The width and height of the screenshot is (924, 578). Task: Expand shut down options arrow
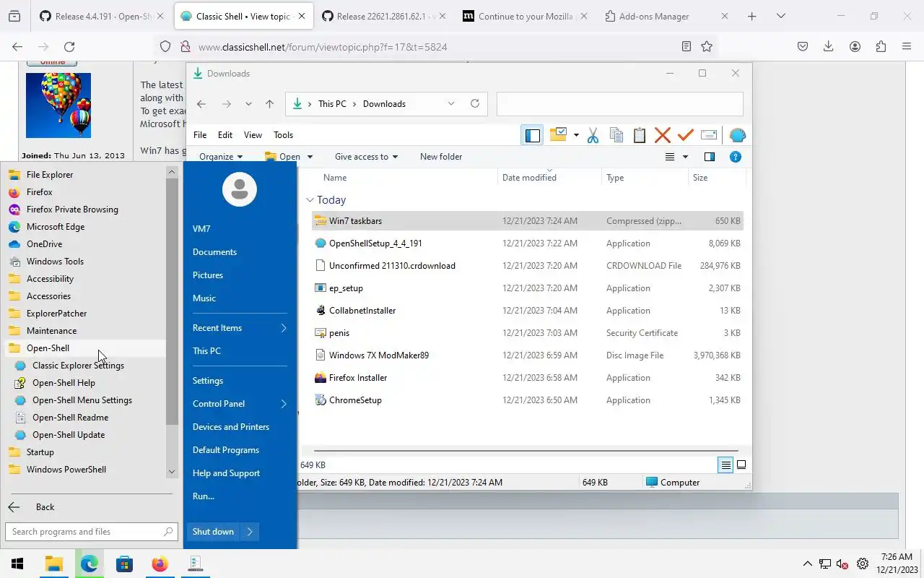(250, 532)
